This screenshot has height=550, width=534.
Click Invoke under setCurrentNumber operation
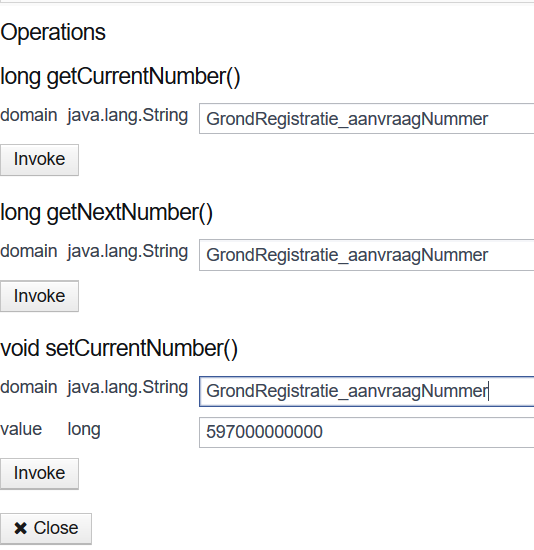point(39,474)
